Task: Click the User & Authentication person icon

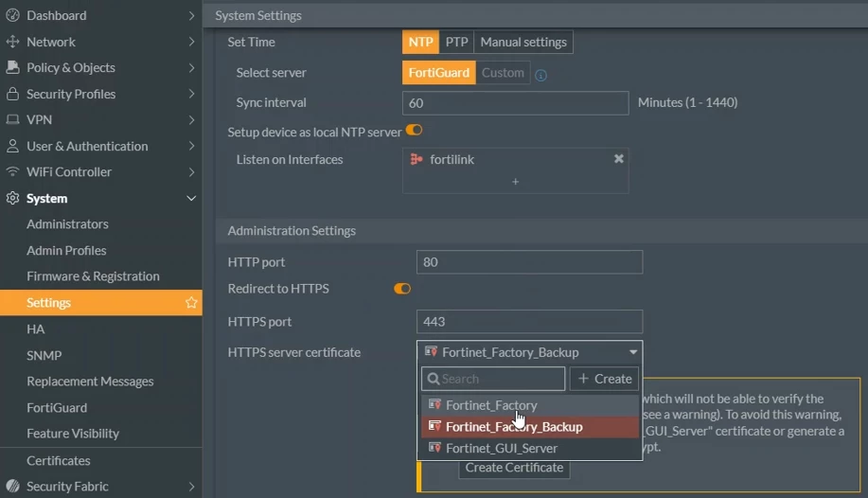Action: (x=12, y=146)
